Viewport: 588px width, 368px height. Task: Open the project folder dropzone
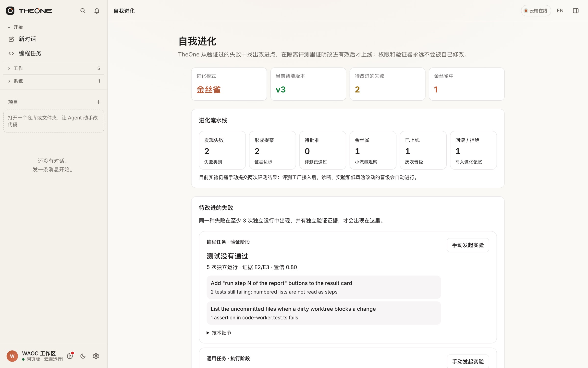54,121
